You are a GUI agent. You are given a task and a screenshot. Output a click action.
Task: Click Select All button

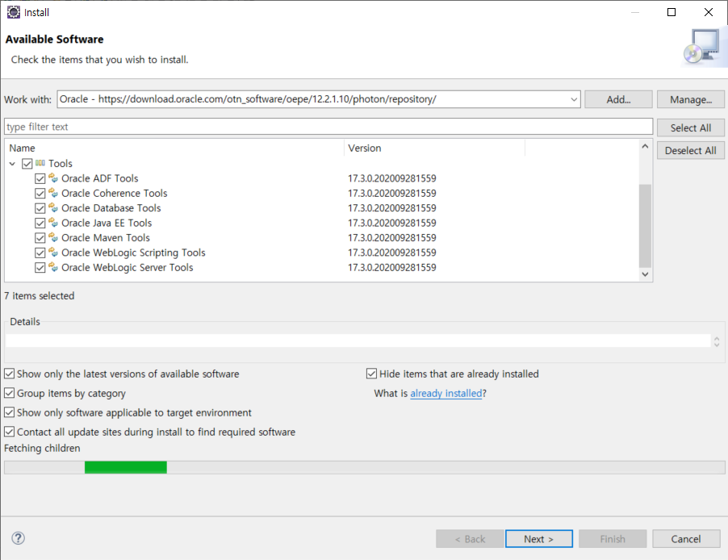690,127
